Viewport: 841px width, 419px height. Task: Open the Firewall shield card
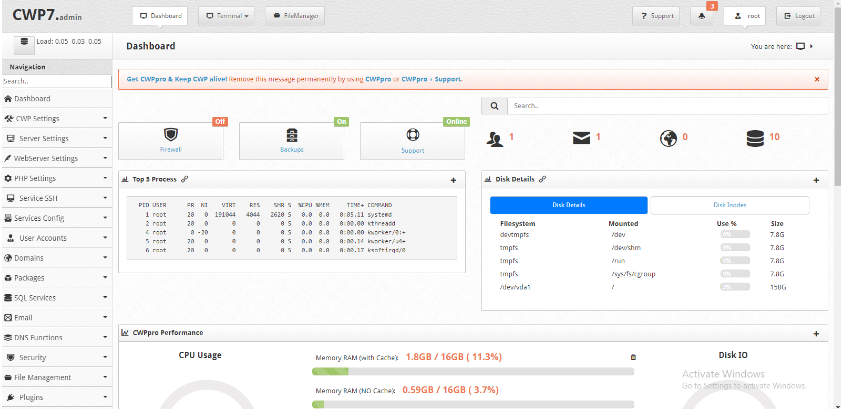click(171, 141)
